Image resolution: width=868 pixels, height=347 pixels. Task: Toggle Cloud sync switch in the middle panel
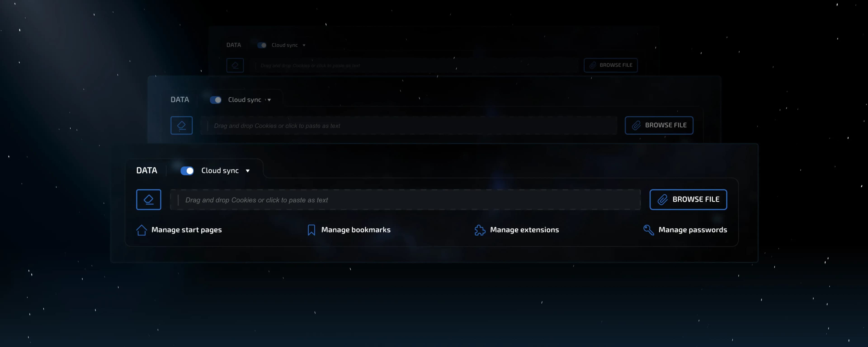click(216, 100)
